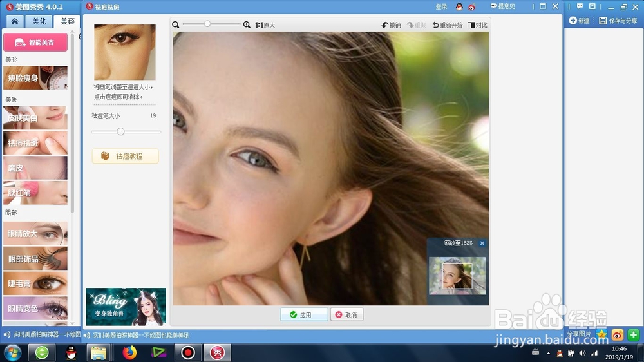Select the 祛痘祛斑 tool
This screenshot has width=644, height=362.
click(35, 142)
